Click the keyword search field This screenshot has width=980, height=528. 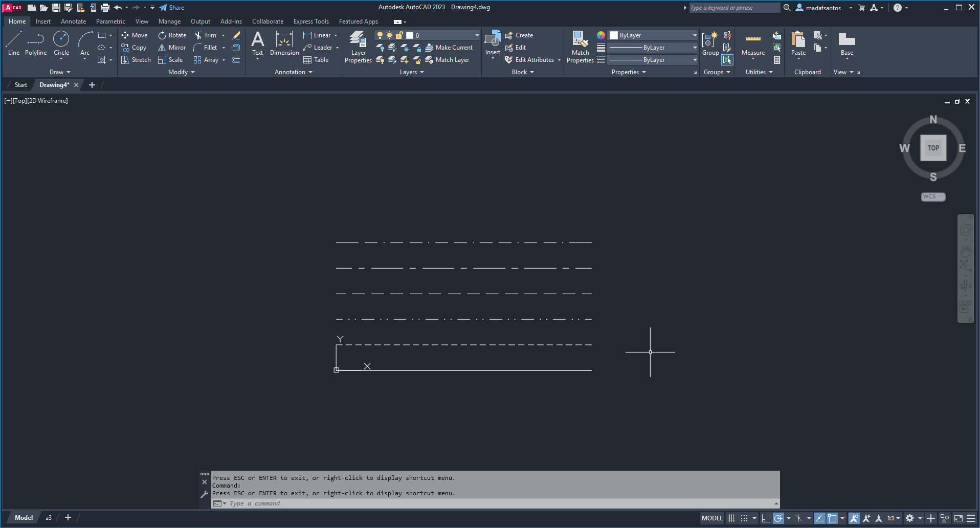[x=734, y=8]
